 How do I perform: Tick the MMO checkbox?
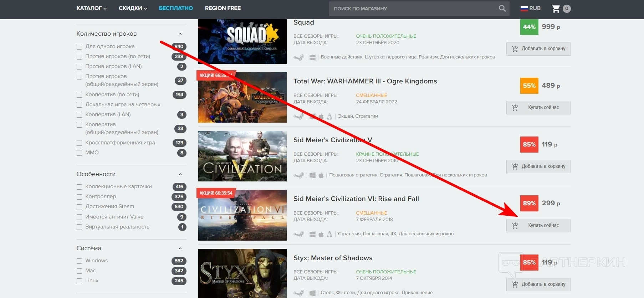79,153
